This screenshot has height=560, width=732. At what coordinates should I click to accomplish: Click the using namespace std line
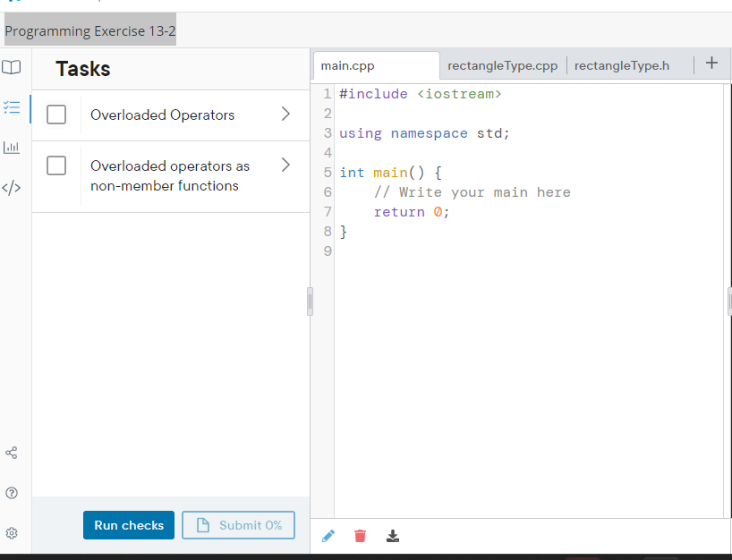point(424,133)
